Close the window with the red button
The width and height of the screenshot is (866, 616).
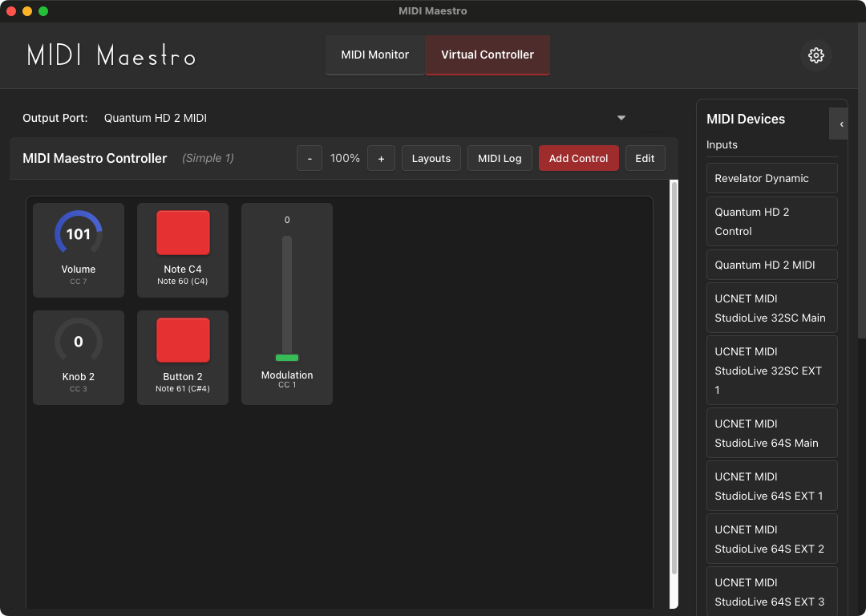[x=11, y=11]
